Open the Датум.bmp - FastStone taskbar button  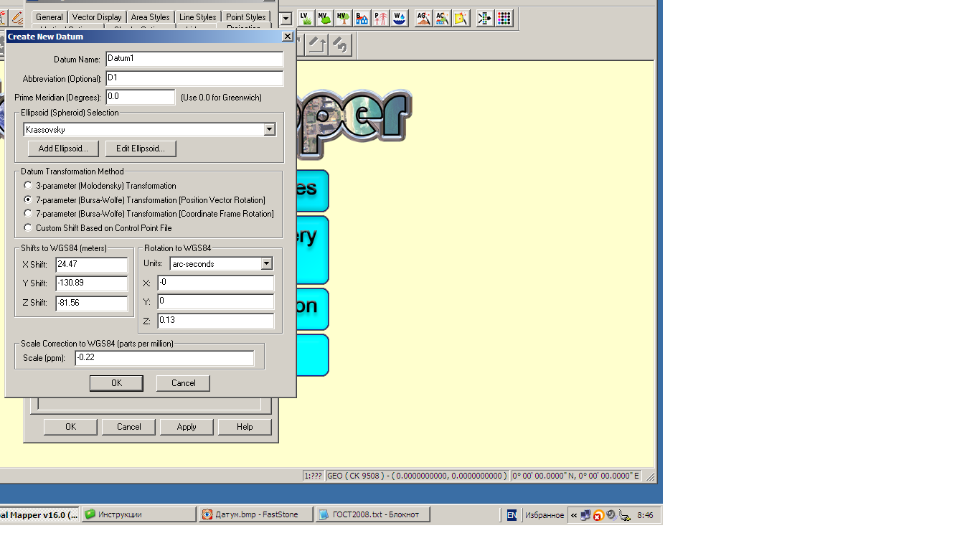pyautogui.click(x=256, y=514)
